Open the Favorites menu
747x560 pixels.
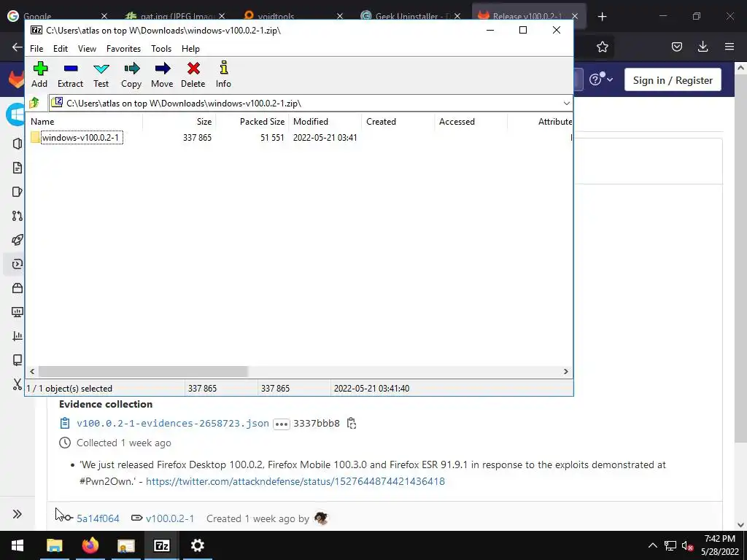point(123,49)
